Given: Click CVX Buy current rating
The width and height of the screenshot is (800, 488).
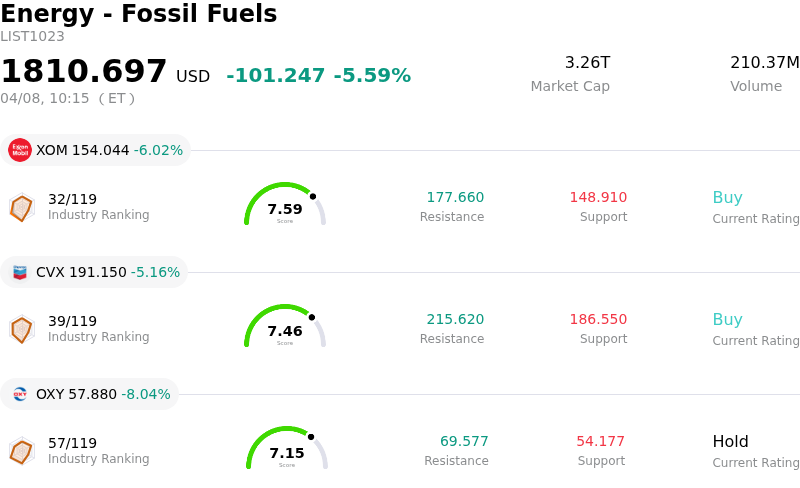Looking at the screenshot, I should [x=727, y=320].
